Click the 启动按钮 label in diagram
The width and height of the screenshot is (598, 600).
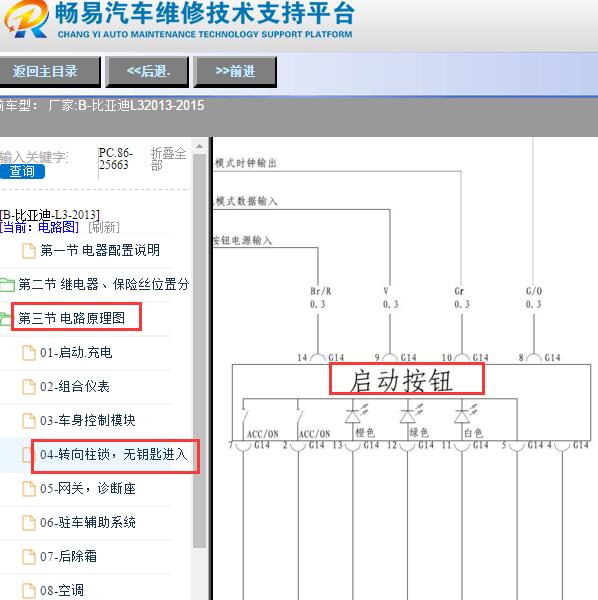(x=402, y=380)
